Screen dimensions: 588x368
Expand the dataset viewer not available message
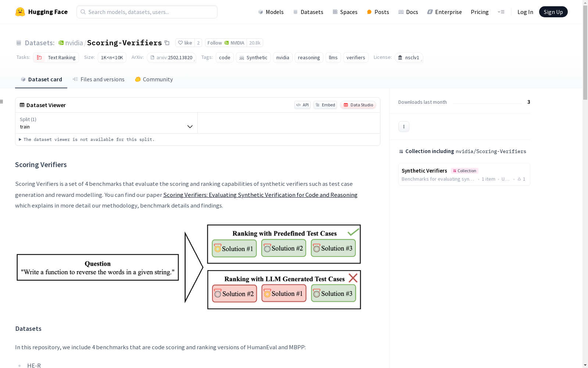(87, 139)
